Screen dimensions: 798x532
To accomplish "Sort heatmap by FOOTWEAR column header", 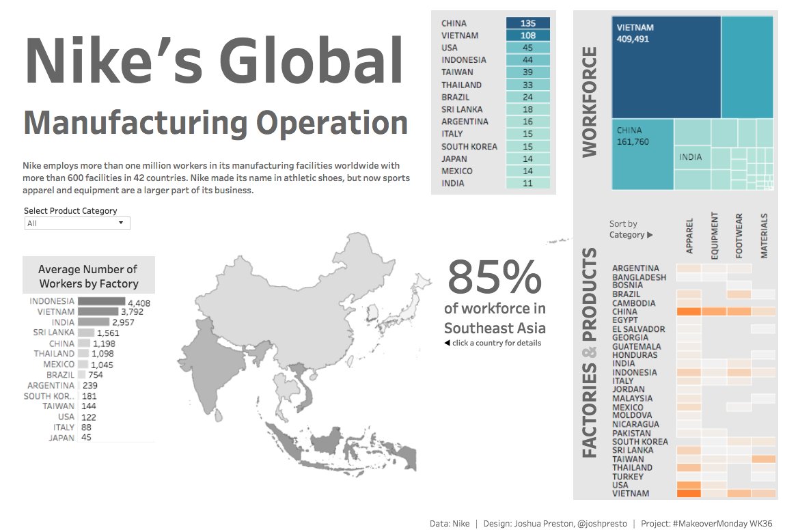I will [739, 236].
